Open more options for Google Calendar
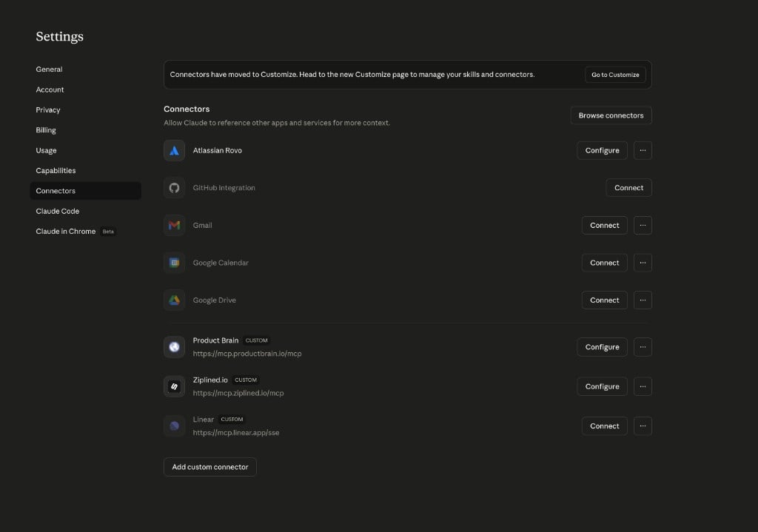Image resolution: width=758 pixels, height=532 pixels. pyautogui.click(x=643, y=263)
